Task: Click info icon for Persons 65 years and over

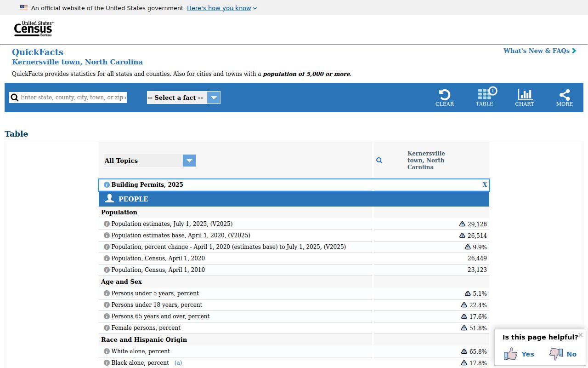Action: [x=107, y=316]
